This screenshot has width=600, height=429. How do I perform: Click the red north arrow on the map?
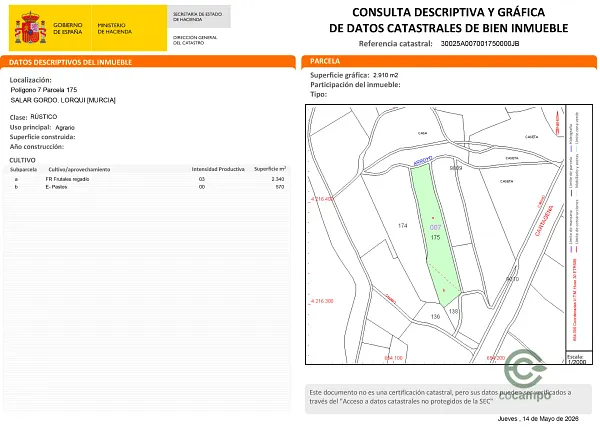click(x=558, y=122)
